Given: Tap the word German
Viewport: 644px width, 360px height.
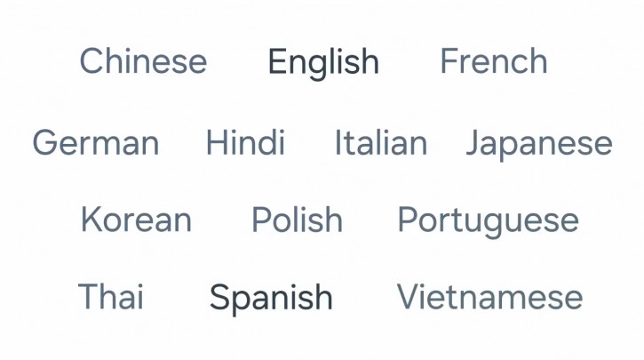Looking at the screenshot, I should (96, 142).
